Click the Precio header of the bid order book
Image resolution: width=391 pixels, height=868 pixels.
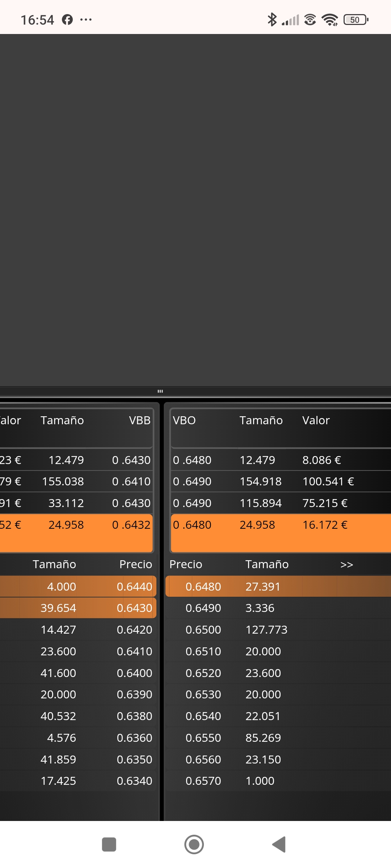pos(136,564)
